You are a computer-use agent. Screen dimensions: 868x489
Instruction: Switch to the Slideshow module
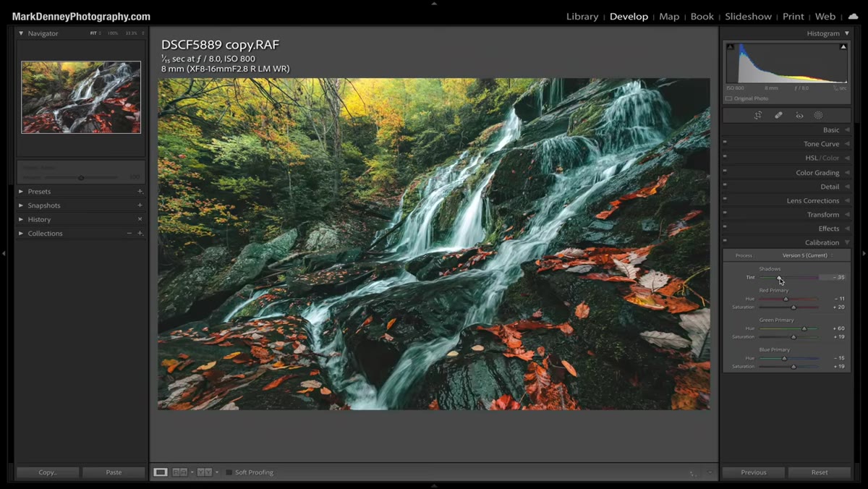(x=748, y=16)
